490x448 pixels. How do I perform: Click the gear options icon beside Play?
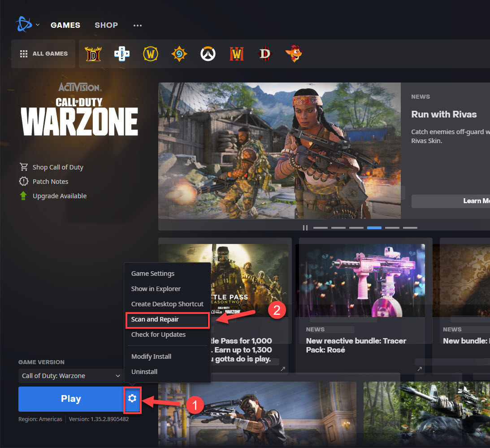(132, 399)
